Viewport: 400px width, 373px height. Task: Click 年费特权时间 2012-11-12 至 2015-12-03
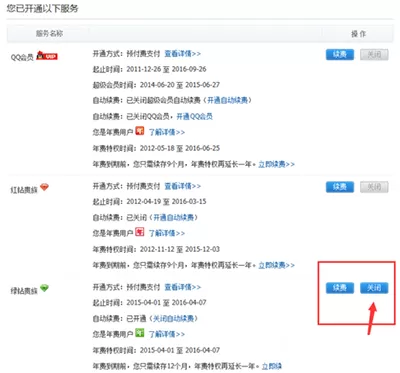156,249
